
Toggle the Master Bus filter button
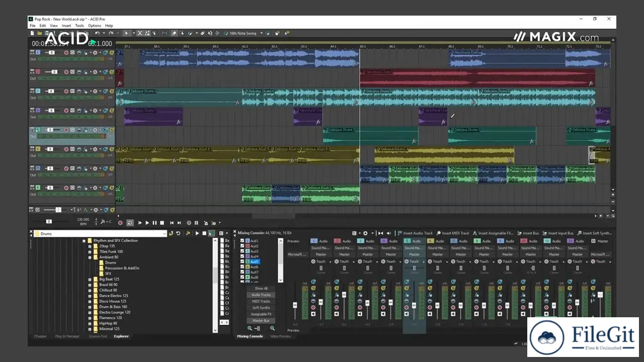click(261, 321)
